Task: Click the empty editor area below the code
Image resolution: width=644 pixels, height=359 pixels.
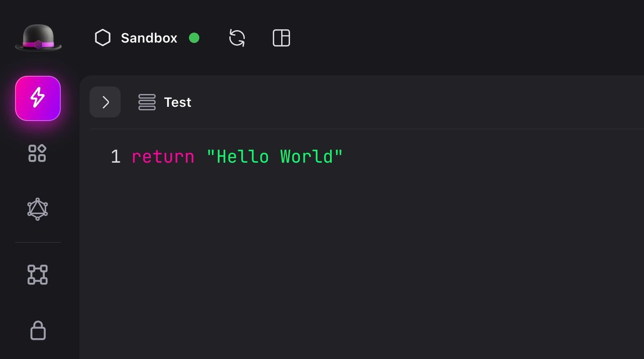Action: click(355, 257)
